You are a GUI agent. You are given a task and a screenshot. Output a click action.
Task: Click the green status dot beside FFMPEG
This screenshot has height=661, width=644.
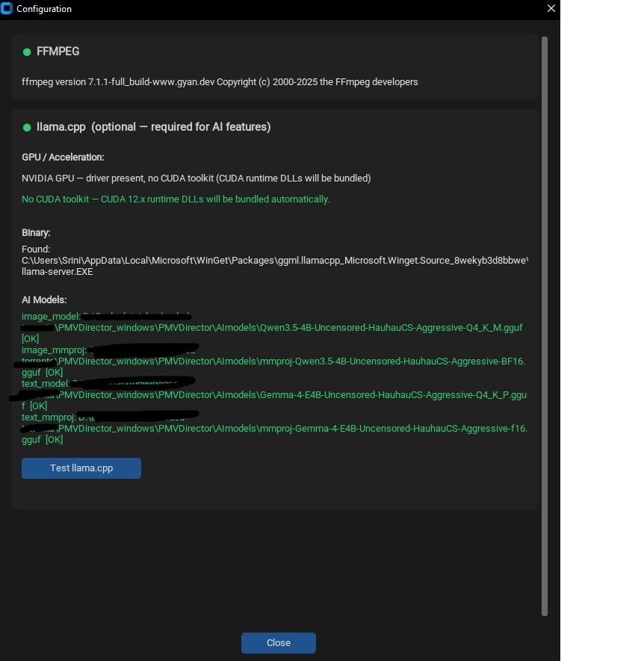(27, 52)
